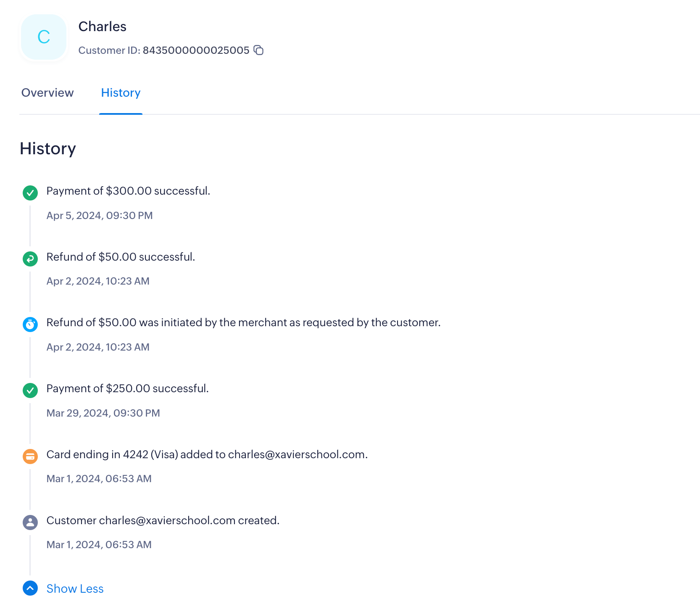700x607 pixels.
Task: Click the copy Customer ID icon
Action: [258, 50]
